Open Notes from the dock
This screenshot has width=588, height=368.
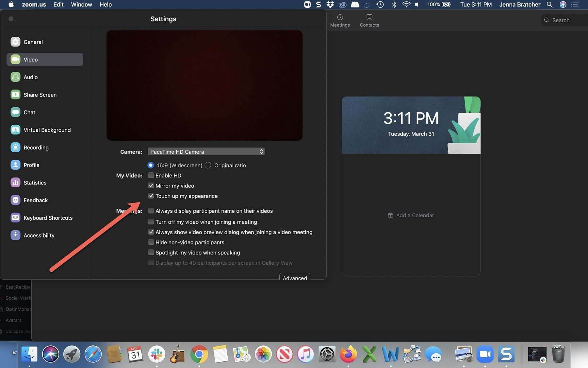[x=220, y=354]
